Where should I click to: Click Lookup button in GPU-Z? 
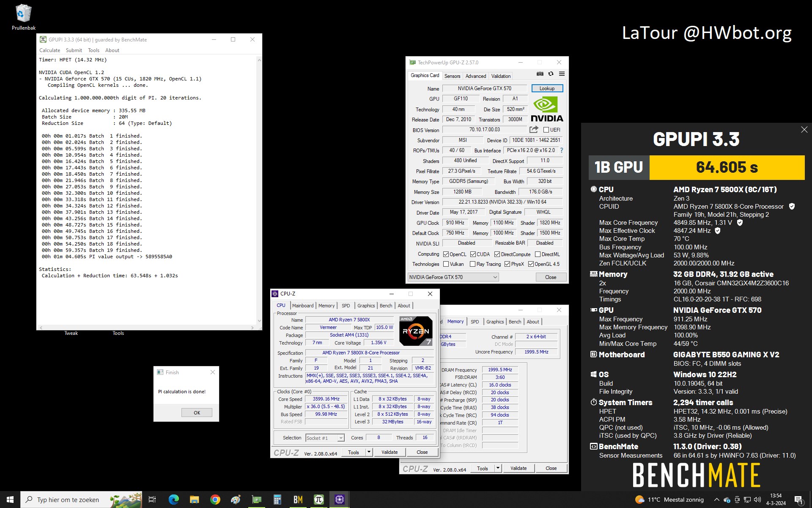tap(547, 88)
